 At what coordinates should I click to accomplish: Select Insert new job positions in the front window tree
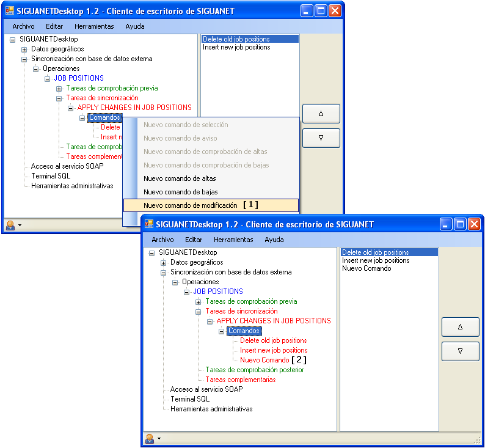click(274, 350)
